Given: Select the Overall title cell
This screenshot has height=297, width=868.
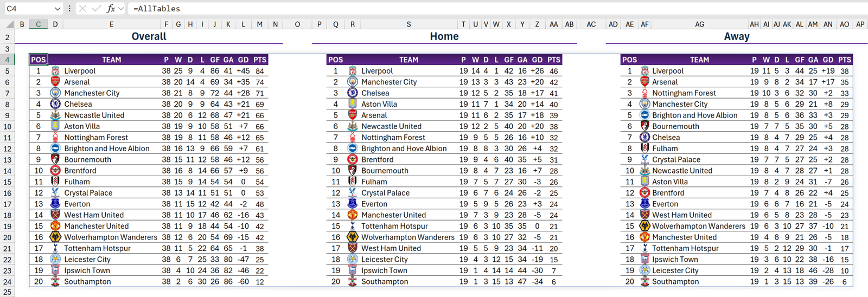Looking at the screenshot, I should (149, 36).
